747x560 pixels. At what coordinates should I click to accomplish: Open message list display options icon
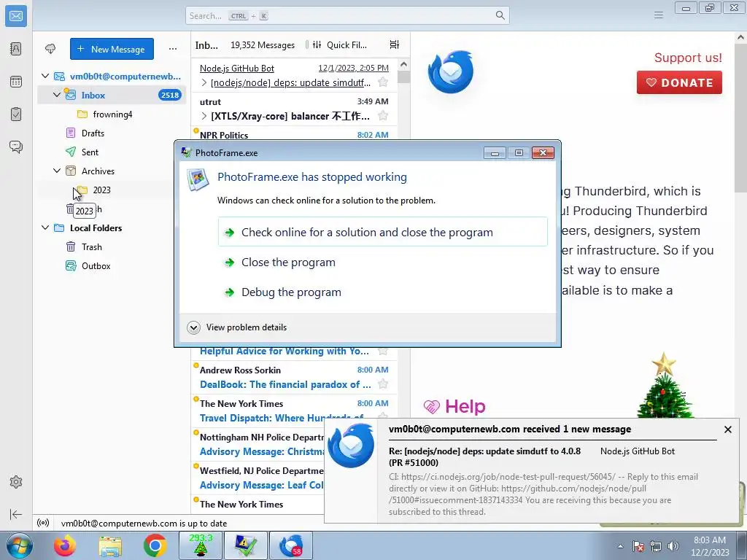click(x=394, y=44)
